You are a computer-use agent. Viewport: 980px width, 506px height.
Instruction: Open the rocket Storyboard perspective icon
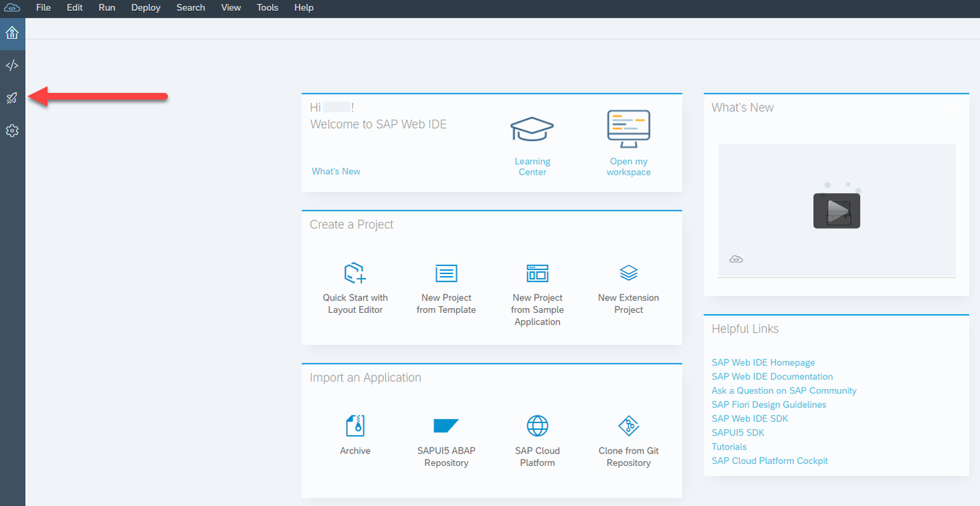[12, 98]
